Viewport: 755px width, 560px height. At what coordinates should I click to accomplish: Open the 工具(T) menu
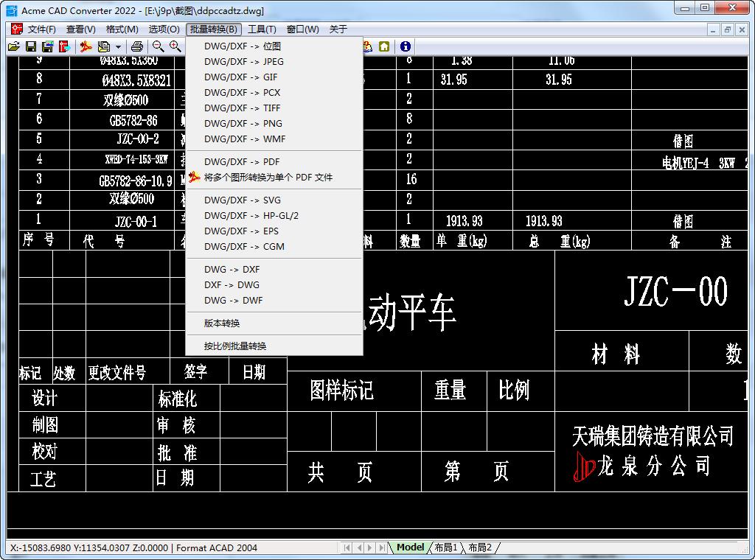pyautogui.click(x=262, y=29)
